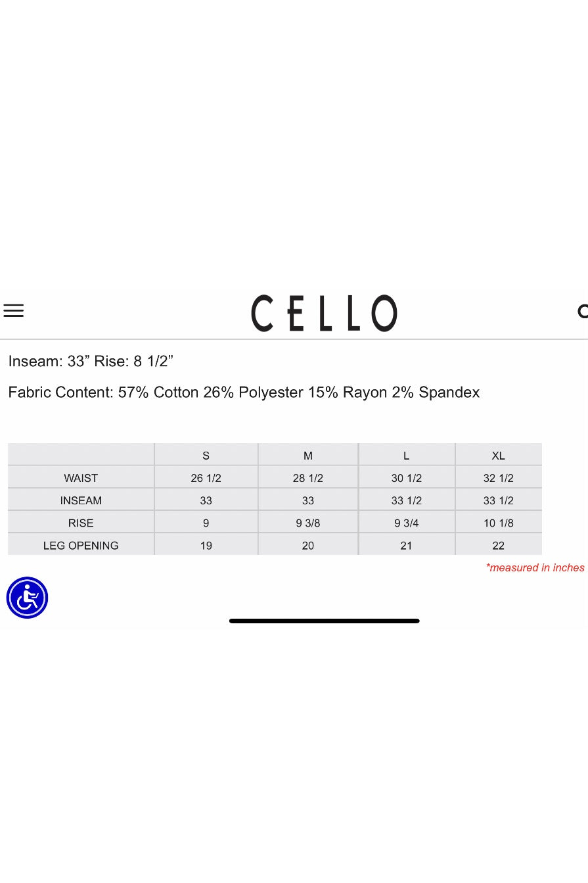Select the S size column header
Viewport: 588px width, 883px height.
206,456
